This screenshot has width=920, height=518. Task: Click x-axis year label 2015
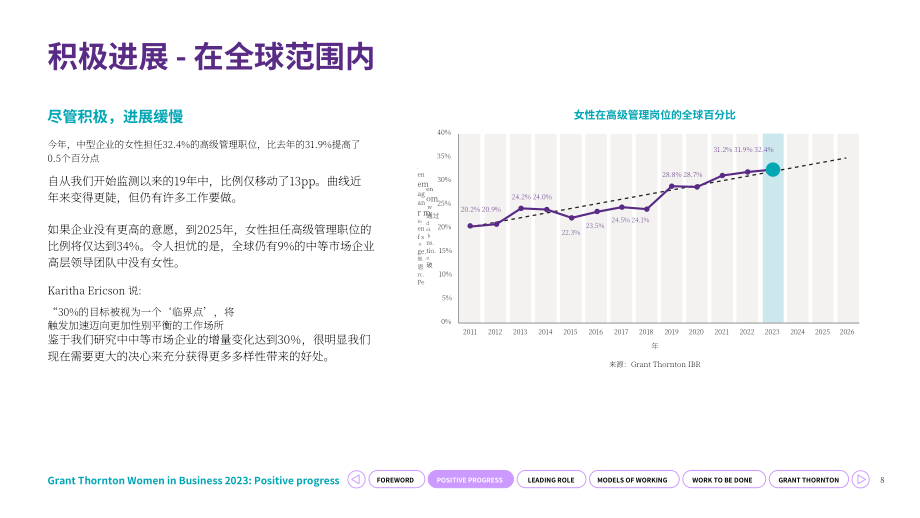tap(570, 332)
